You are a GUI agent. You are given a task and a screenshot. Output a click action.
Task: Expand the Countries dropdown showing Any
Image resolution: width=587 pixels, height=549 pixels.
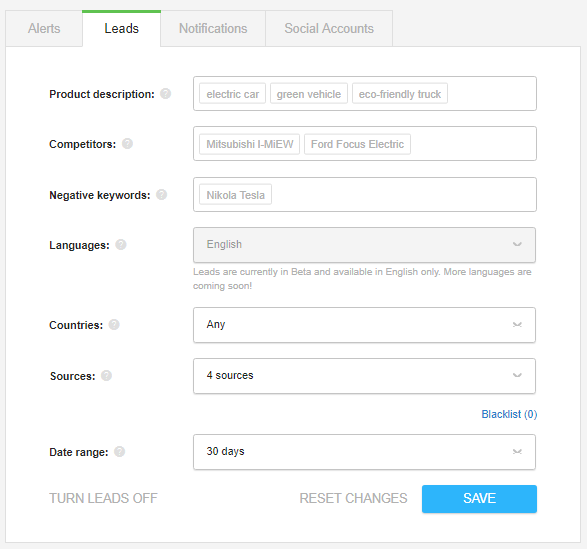pos(364,325)
